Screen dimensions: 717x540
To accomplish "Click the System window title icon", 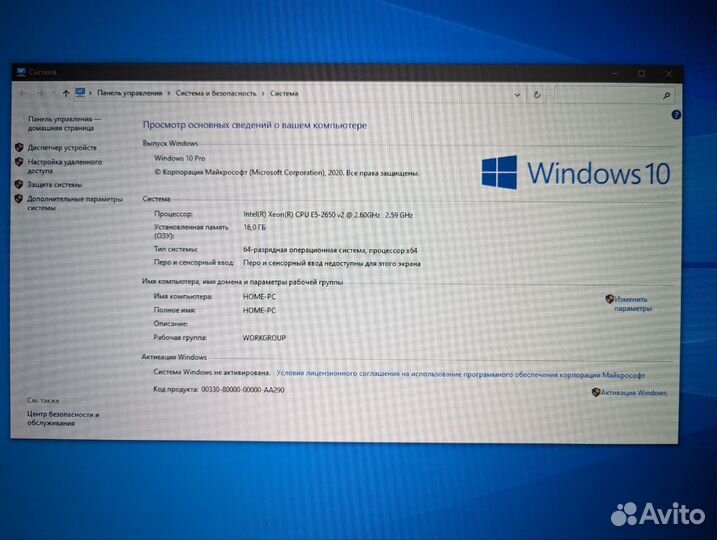I will point(21,72).
